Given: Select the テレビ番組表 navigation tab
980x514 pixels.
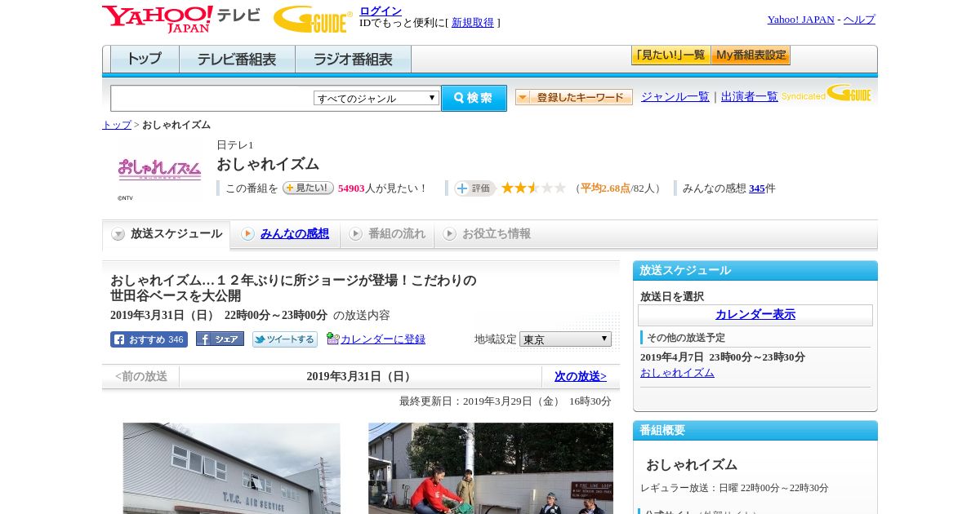Looking at the screenshot, I should (237, 60).
